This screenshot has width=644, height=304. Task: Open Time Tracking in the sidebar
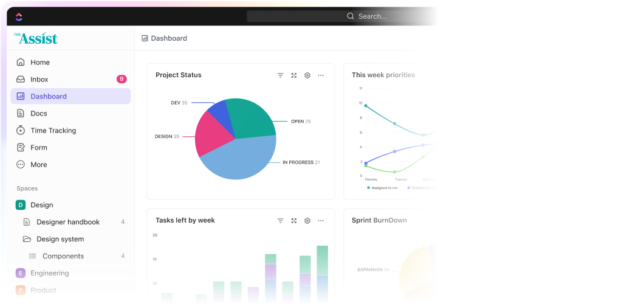pyautogui.click(x=70, y=130)
